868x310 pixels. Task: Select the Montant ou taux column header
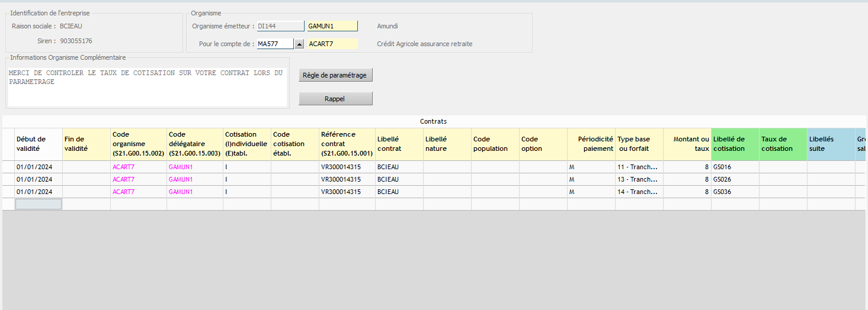coord(687,144)
